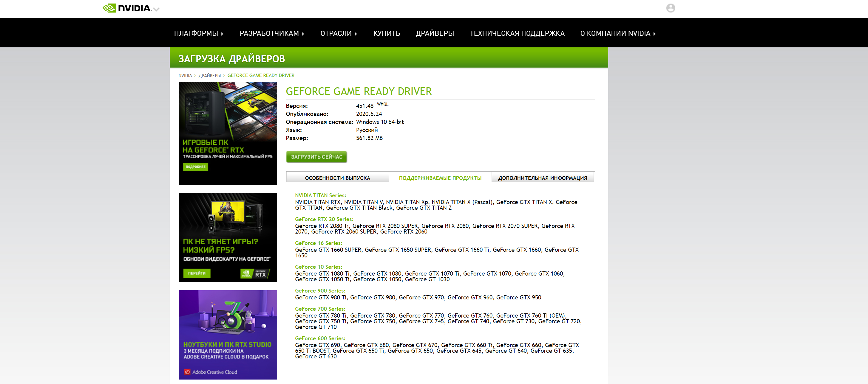
Task: Open the user account profile icon
Action: click(671, 8)
